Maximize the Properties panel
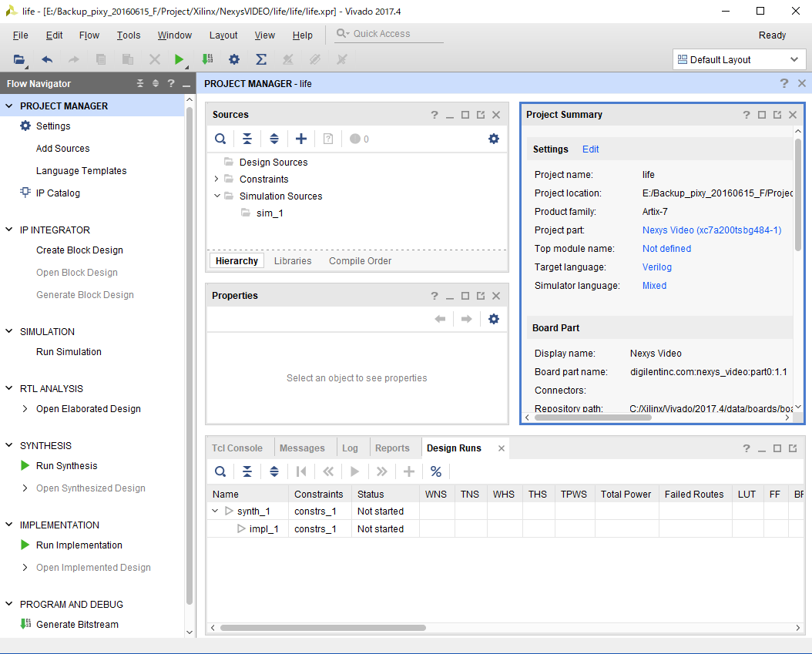Image resolution: width=812 pixels, height=654 pixels. coord(465,296)
